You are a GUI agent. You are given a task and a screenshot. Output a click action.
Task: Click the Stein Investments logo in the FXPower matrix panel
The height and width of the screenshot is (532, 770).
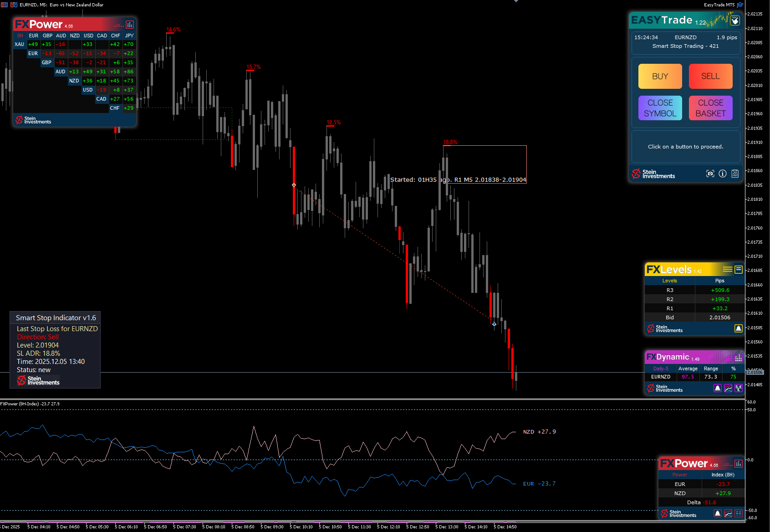[x=33, y=120]
